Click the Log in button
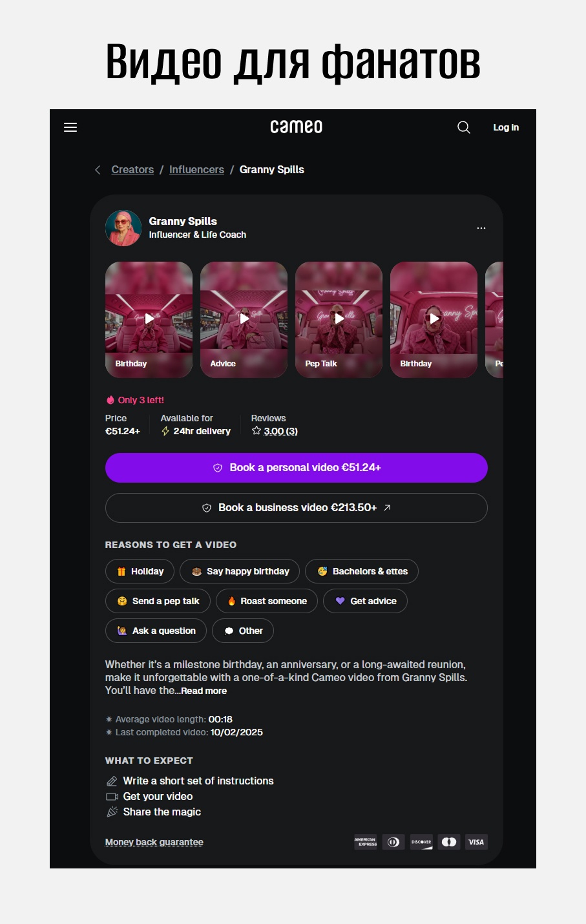Viewport: 586px width, 924px height. coord(506,127)
